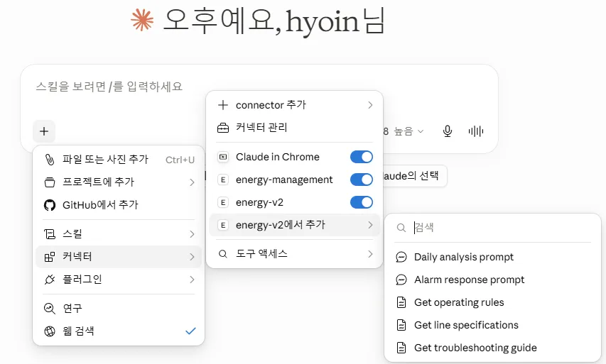This screenshot has height=364, width=606.
Task: Click the plus attachment button
Action: [x=44, y=131]
